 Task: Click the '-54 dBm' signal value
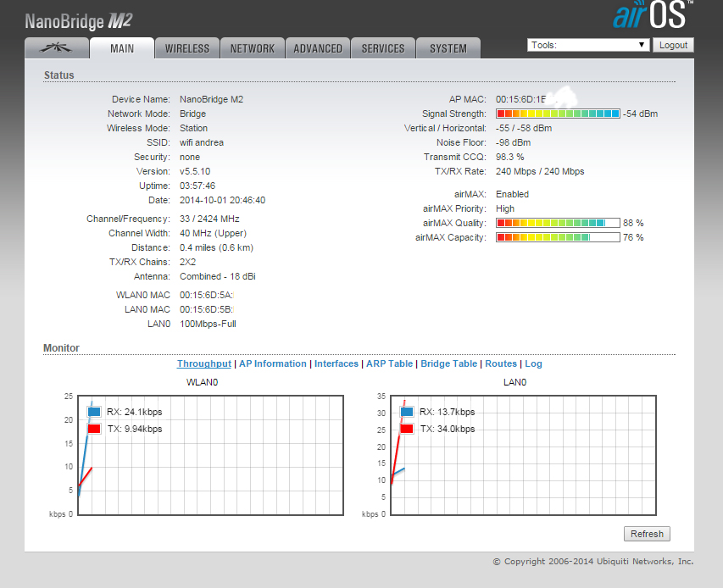[x=641, y=114]
